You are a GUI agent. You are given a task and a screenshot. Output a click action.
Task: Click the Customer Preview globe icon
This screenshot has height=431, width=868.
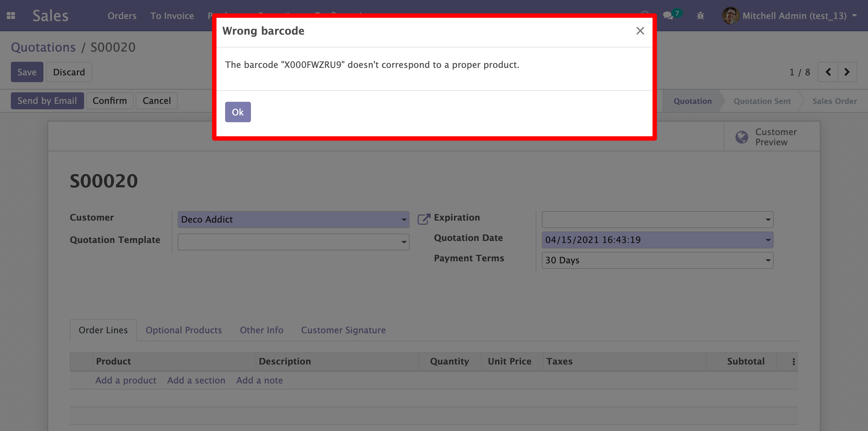pyautogui.click(x=742, y=137)
